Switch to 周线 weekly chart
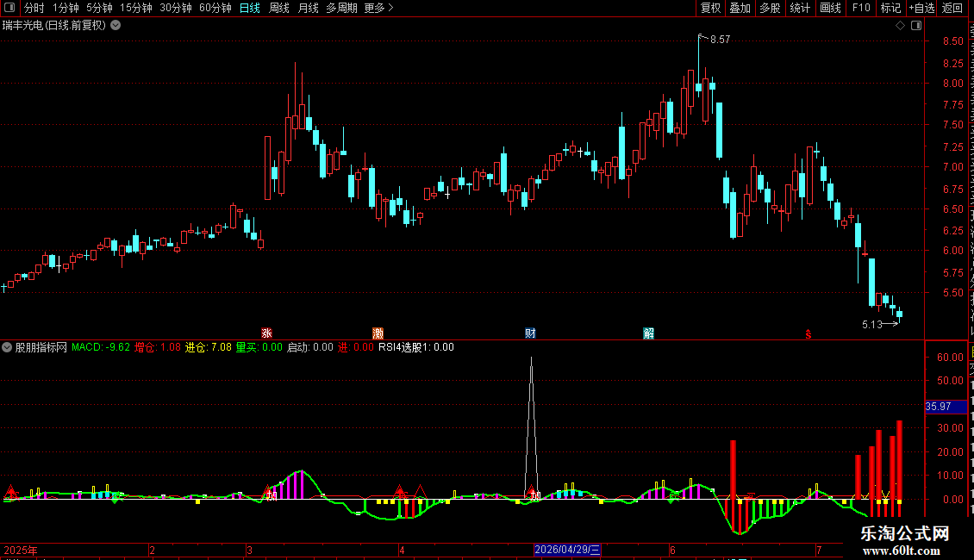 pyautogui.click(x=279, y=8)
